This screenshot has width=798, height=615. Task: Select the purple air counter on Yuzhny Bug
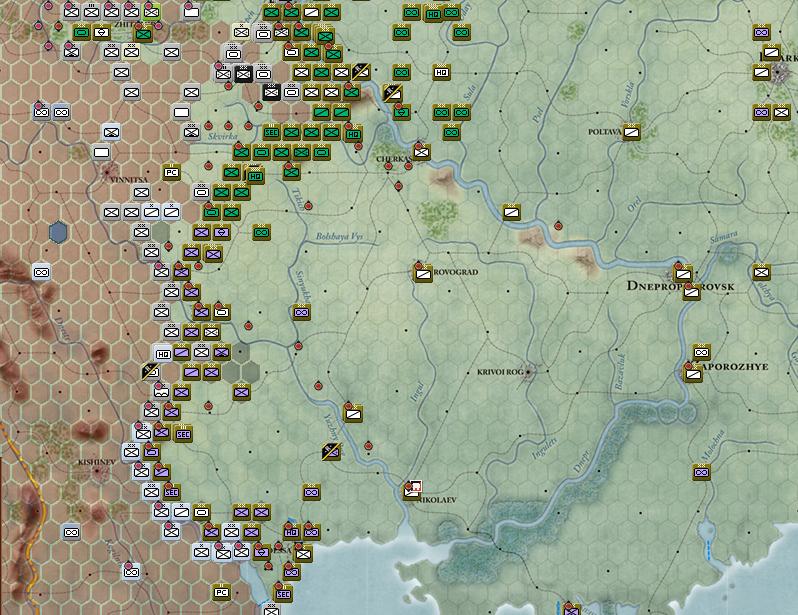point(332,451)
